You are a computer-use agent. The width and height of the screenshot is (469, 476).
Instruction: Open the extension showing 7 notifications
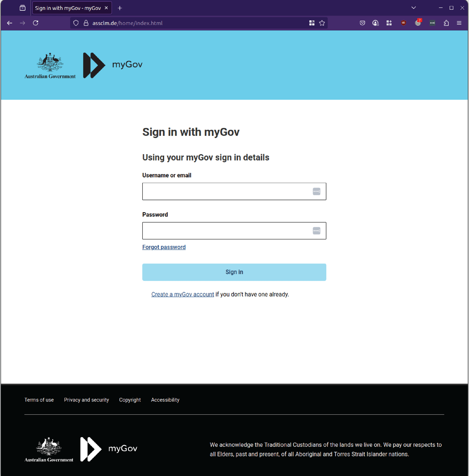pos(418,23)
